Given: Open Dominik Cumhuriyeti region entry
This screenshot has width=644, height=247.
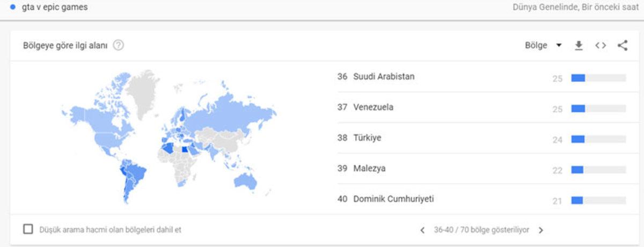Looking at the screenshot, I should coord(393,199).
